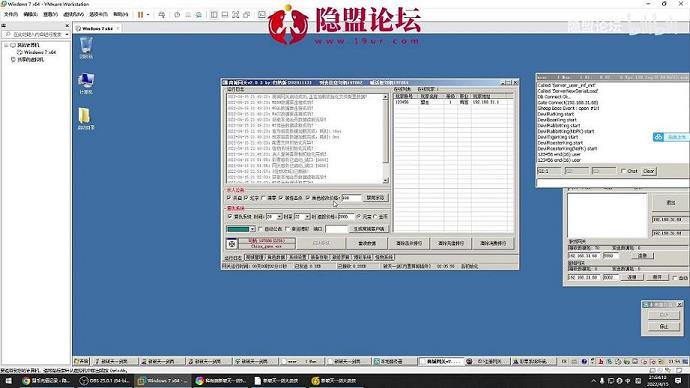Open the Recycle Bin desktop icon
The width and height of the screenshot is (690, 388).
86,48
